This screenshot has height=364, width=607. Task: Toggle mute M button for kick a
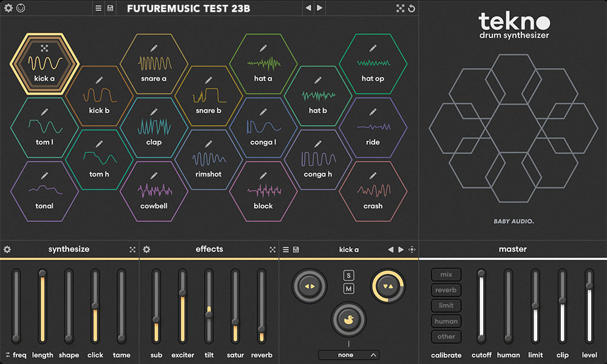point(348,289)
